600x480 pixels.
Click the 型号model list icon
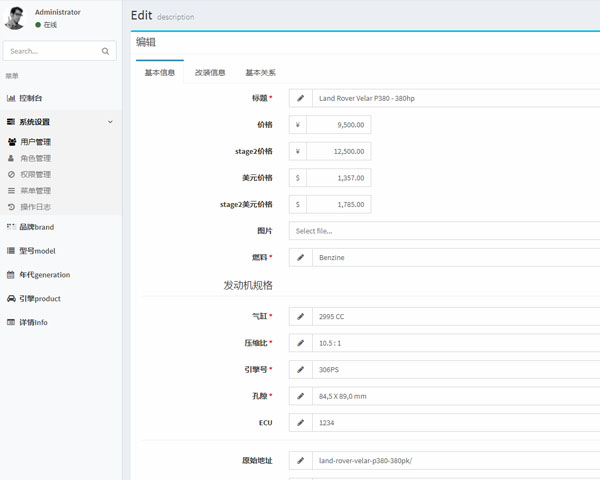(11, 251)
